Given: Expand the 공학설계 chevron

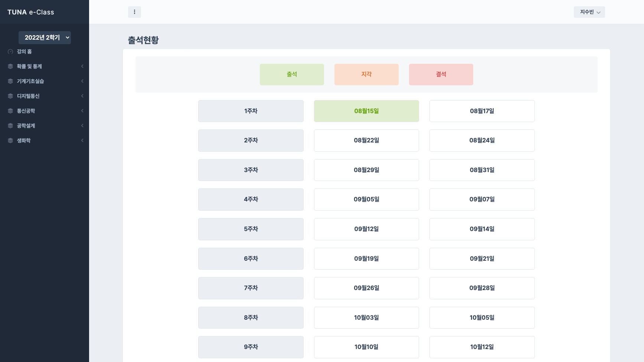Looking at the screenshot, I should pyautogui.click(x=82, y=126).
